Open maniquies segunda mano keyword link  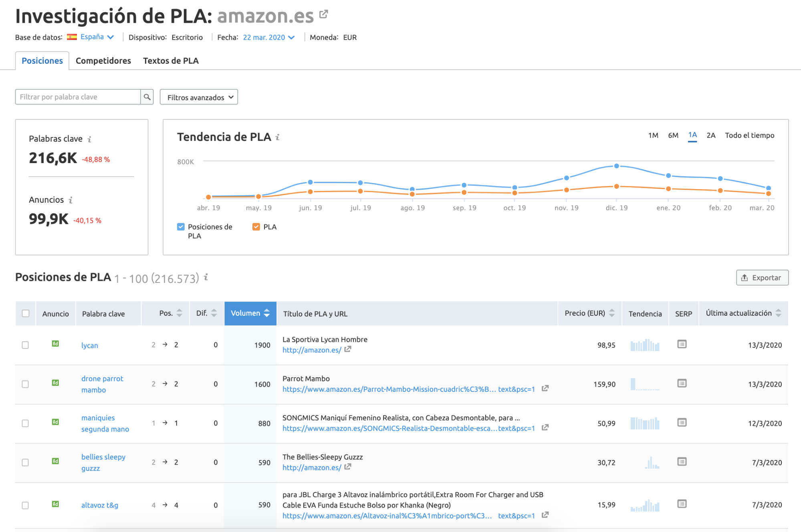(105, 423)
